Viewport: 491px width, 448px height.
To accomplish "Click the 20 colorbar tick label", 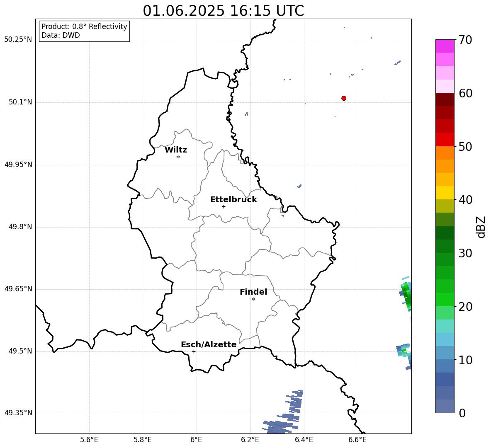I will pyautogui.click(x=465, y=307).
